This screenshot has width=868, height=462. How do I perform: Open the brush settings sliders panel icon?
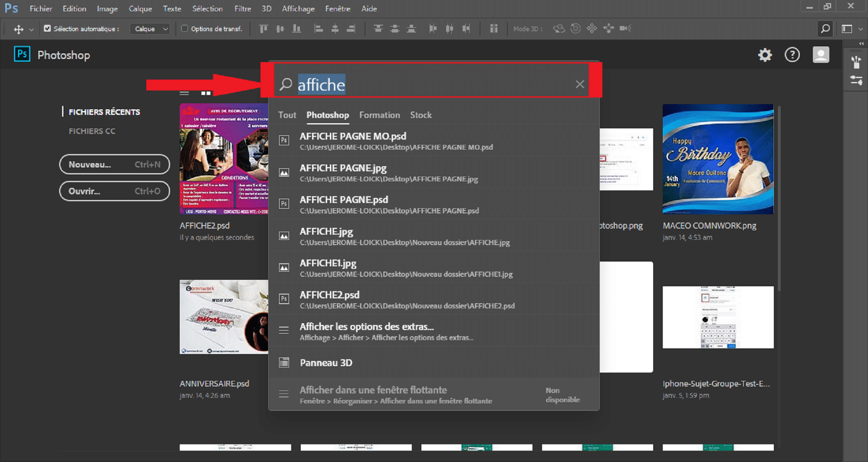[x=856, y=80]
